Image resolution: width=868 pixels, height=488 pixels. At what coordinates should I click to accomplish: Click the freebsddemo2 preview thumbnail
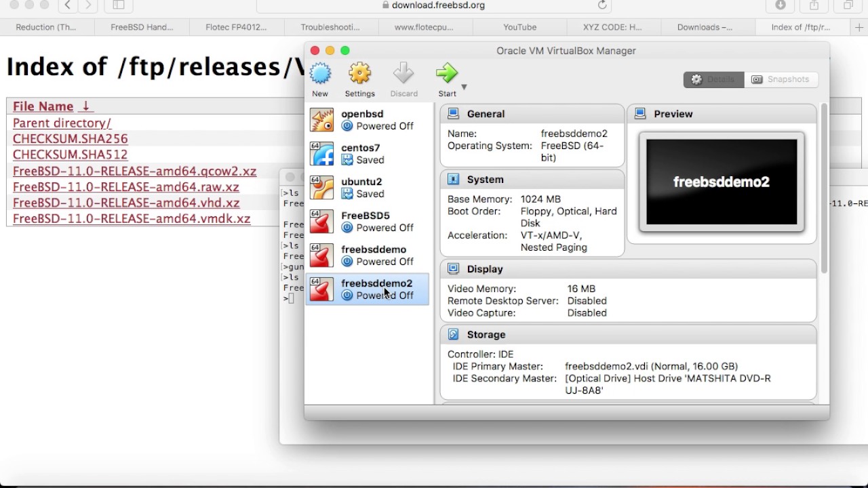722,182
